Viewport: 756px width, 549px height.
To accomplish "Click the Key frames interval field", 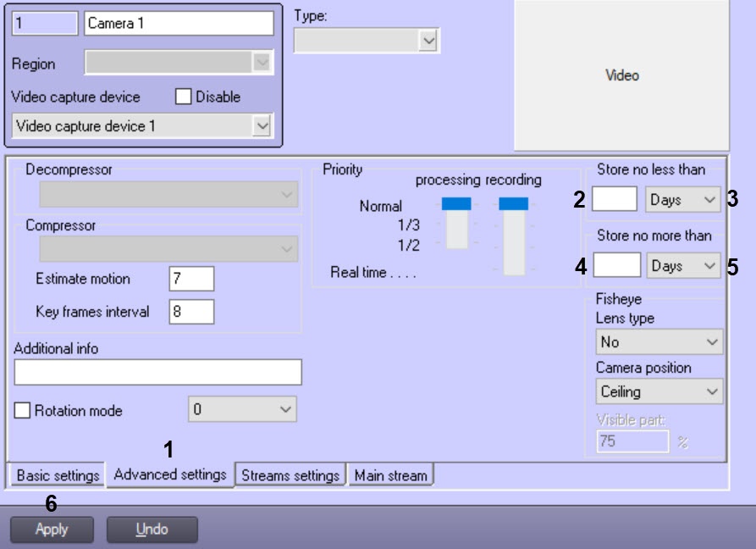I will click(191, 311).
